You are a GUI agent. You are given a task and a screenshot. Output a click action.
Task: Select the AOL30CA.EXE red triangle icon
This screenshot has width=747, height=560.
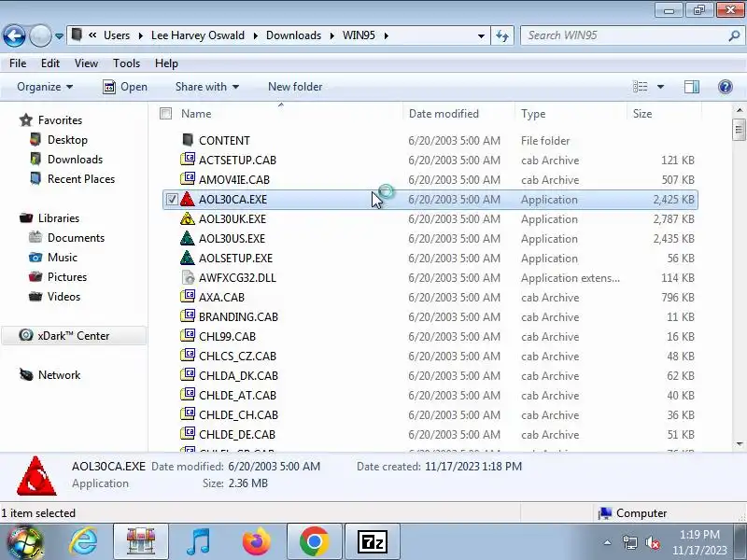point(188,199)
